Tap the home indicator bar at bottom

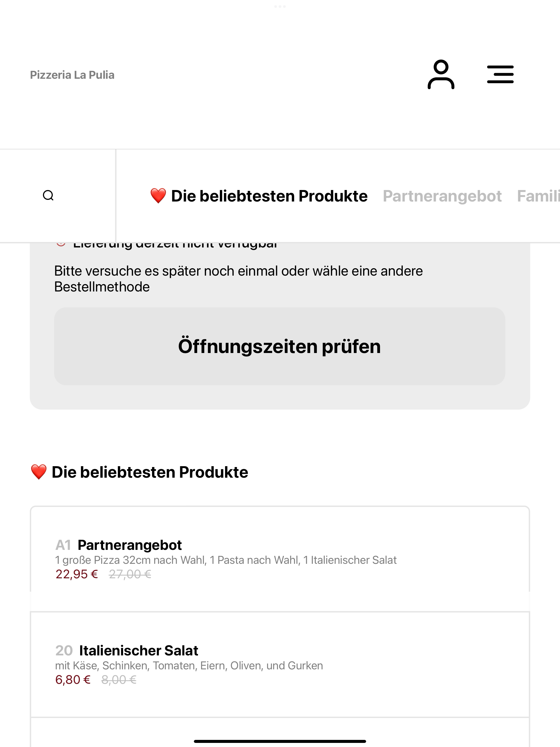click(x=280, y=741)
